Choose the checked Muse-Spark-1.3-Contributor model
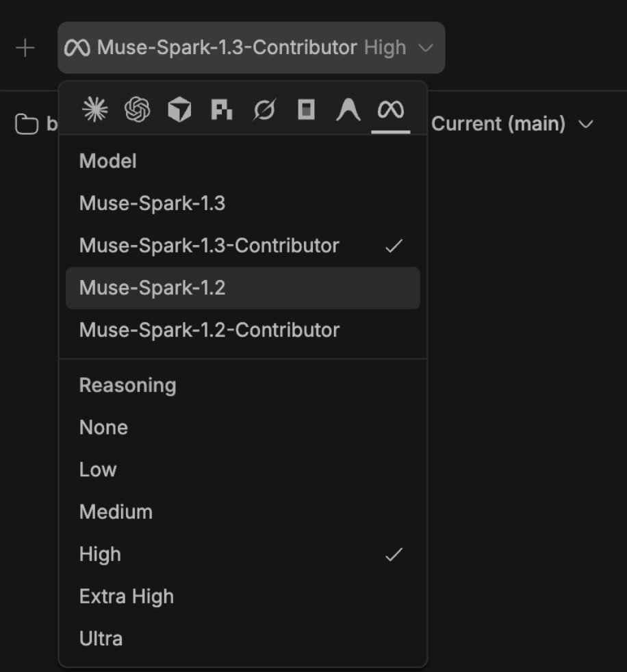Screen dimensions: 627x672 click(x=242, y=246)
